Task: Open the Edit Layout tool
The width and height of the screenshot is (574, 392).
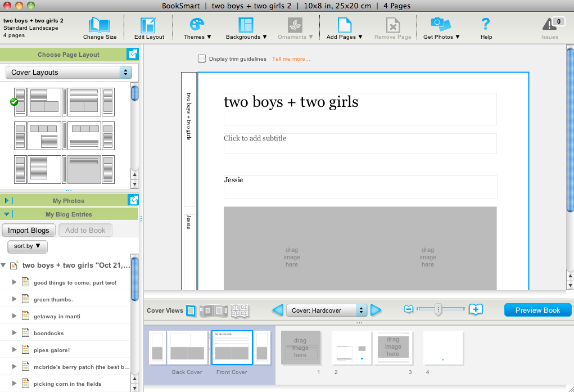Action: (x=148, y=28)
